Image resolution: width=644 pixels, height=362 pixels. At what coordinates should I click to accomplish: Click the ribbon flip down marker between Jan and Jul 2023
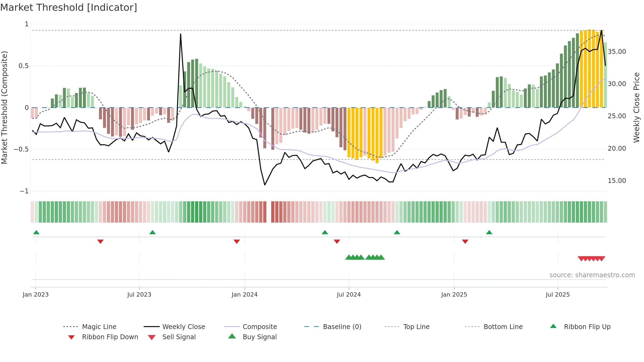pos(100,242)
